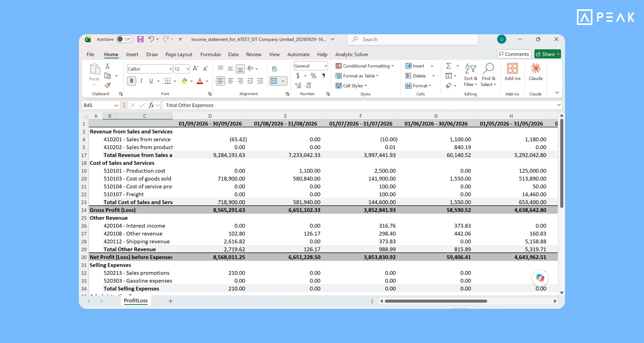Click the Merge & Center icon
Screen dimensions: 644x343
pos(274,81)
